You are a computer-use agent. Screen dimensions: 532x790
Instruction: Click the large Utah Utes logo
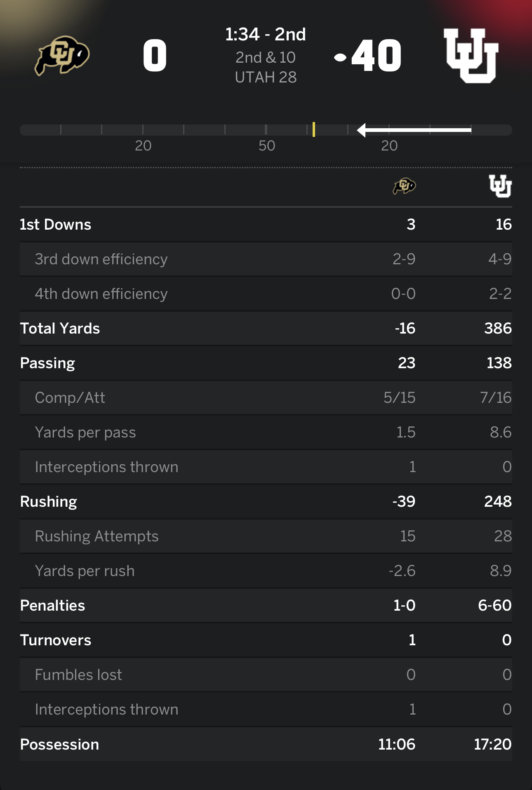tap(471, 56)
